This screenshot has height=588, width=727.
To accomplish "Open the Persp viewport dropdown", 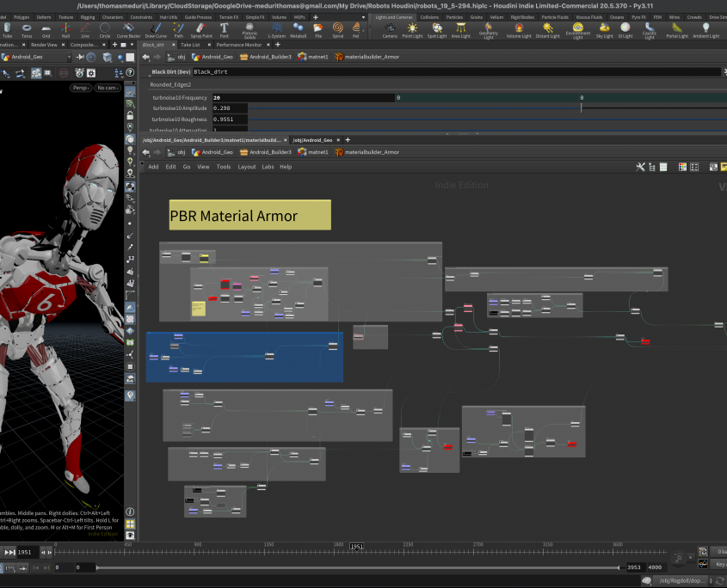I will tap(80, 88).
